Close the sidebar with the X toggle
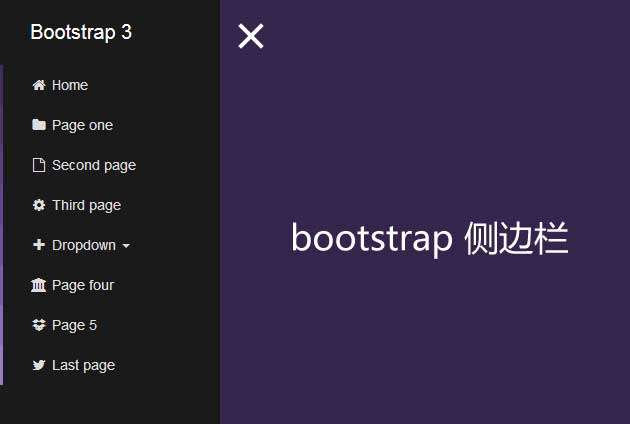This screenshot has height=424, width=630. click(250, 36)
